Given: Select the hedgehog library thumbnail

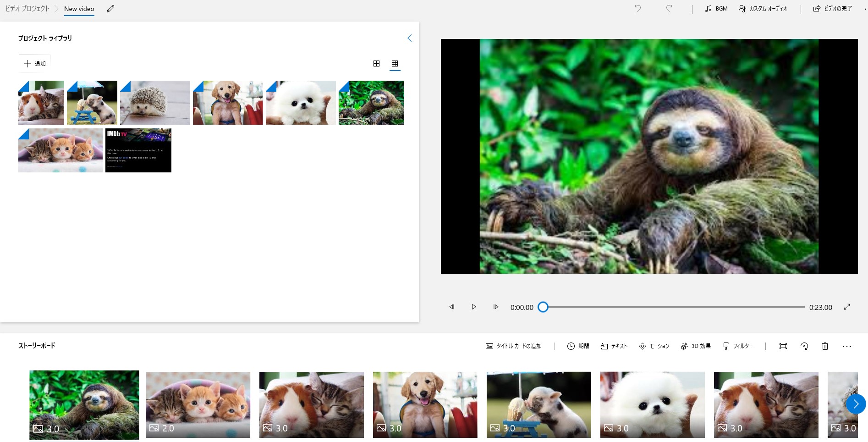Looking at the screenshot, I should coord(155,103).
